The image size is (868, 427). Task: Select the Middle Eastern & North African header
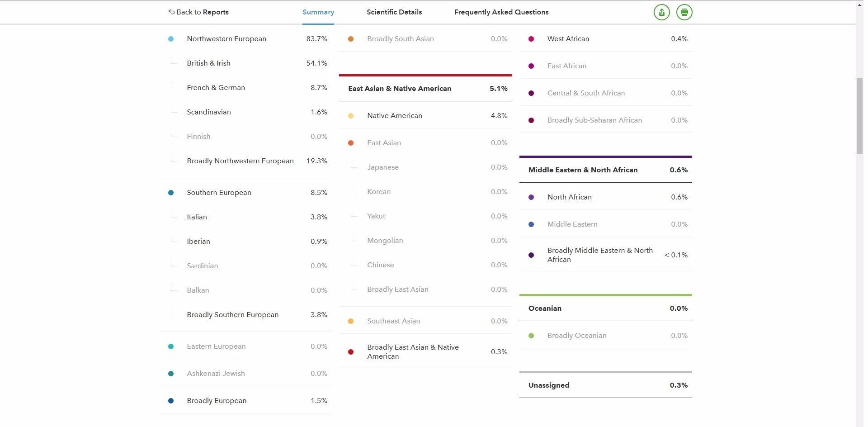(x=583, y=170)
